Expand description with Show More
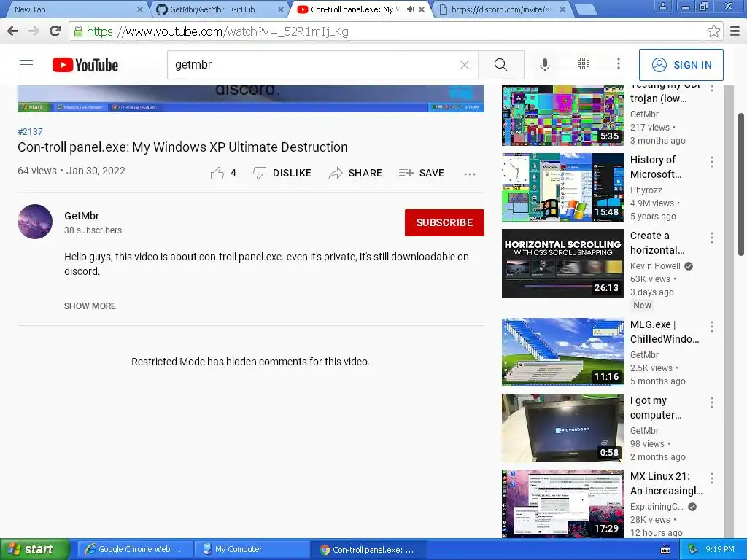The image size is (747, 560). 90,306
